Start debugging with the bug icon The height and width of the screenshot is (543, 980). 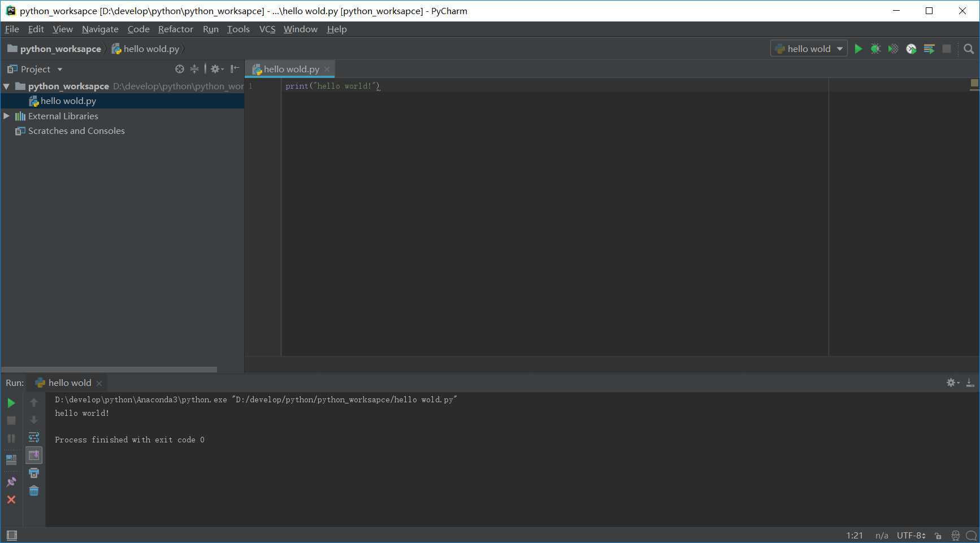coord(875,49)
